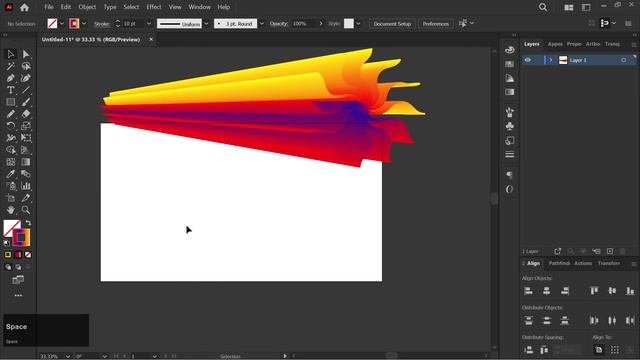
Task: Select the Direct Selection tool
Action: (26, 54)
